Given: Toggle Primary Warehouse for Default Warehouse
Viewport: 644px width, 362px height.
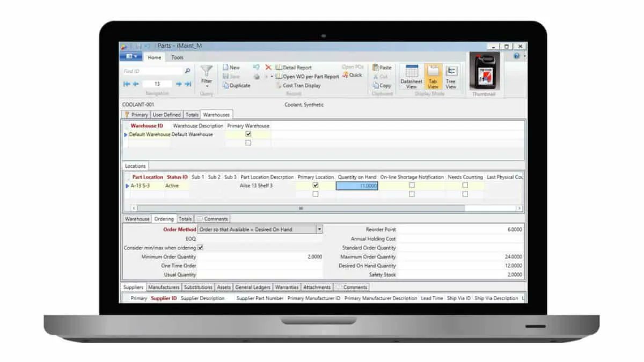Looking at the screenshot, I should (x=248, y=134).
